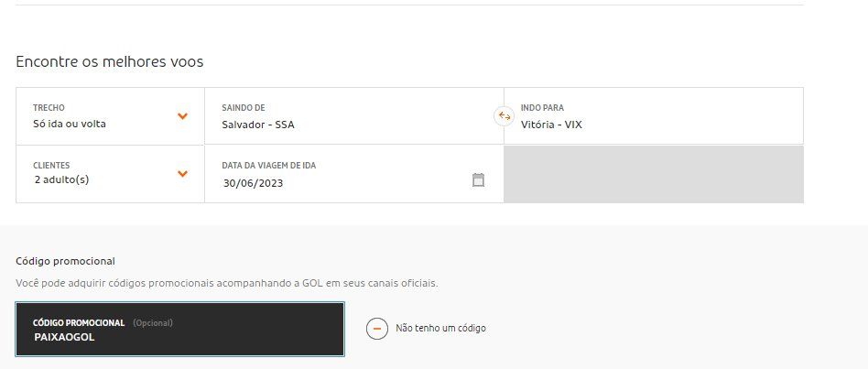Select the Só ida ou volta trip type
Screen dimensions: 868x369
tap(70, 124)
